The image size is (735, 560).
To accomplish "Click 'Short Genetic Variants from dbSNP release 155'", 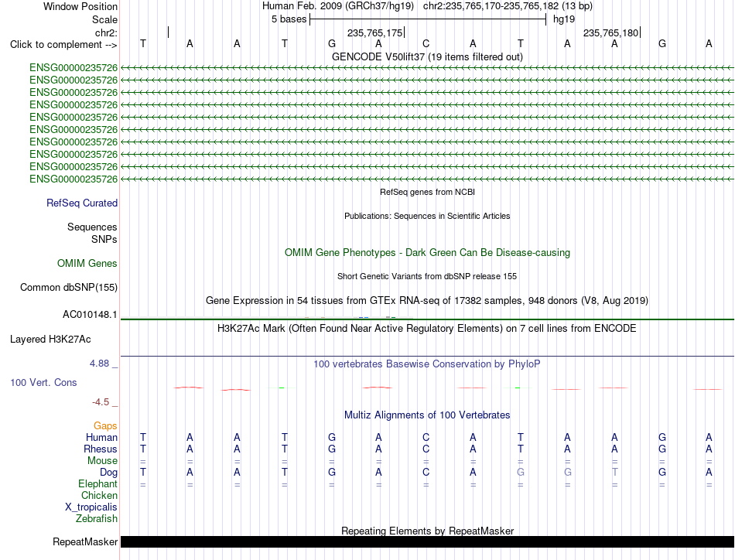I will click(427, 276).
